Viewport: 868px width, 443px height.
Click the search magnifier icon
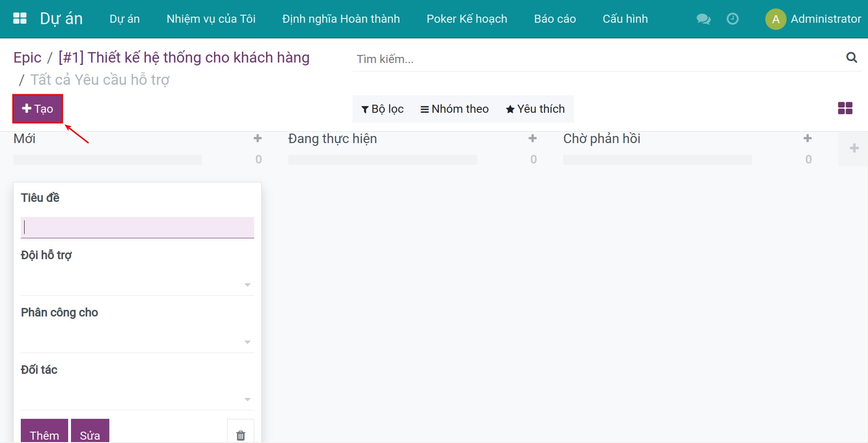[851, 58]
